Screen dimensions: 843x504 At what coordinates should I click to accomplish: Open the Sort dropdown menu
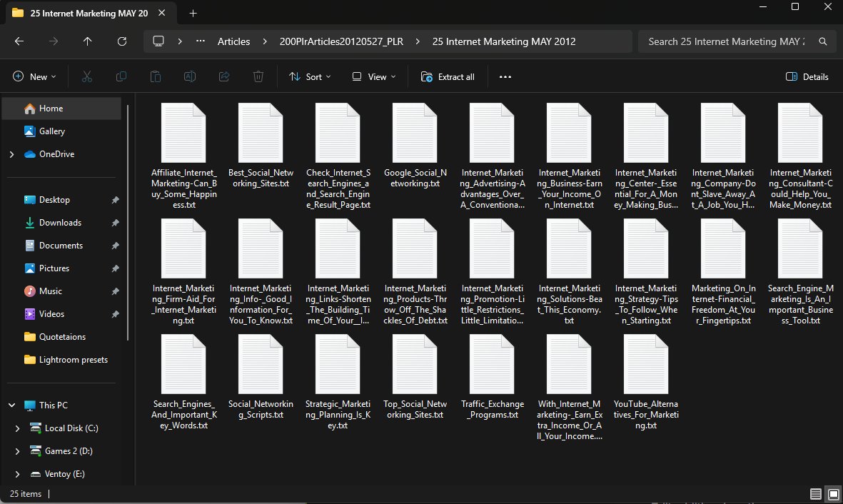coord(310,77)
